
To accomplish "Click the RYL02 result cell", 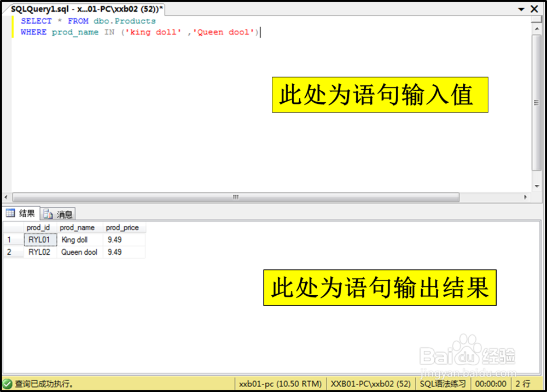I will coord(40,252).
